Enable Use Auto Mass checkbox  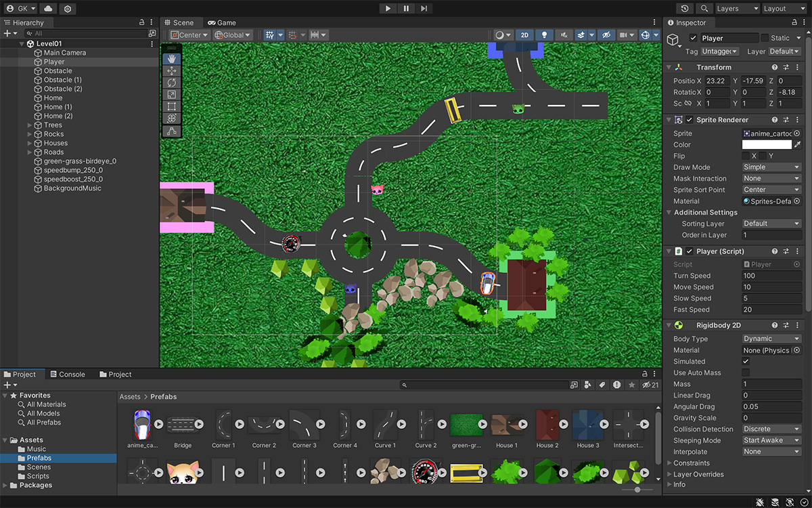(746, 373)
